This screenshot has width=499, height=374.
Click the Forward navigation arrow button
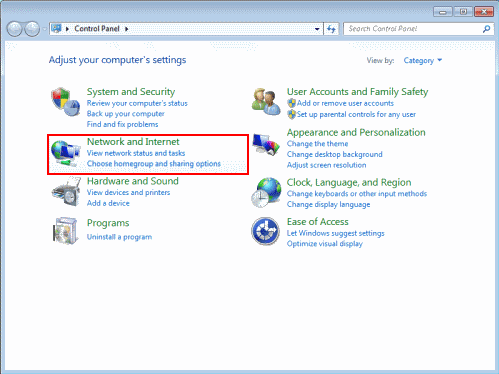point(32,29)
